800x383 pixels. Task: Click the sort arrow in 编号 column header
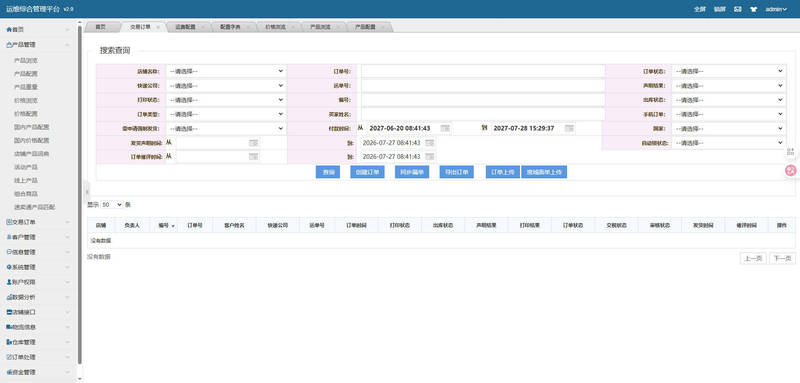click(x=173, y=225)
